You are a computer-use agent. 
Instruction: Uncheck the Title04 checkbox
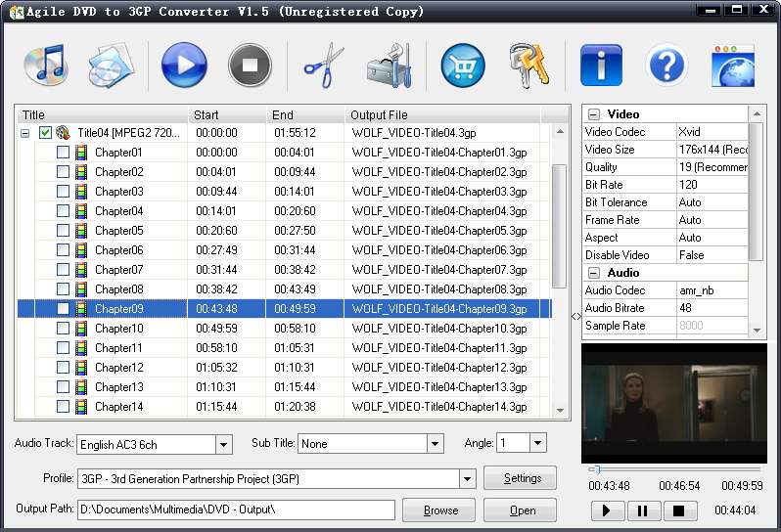point(45,133)
